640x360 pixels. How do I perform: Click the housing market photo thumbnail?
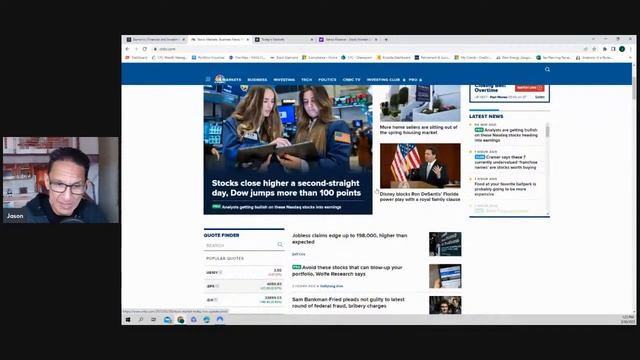pos(420,103)
